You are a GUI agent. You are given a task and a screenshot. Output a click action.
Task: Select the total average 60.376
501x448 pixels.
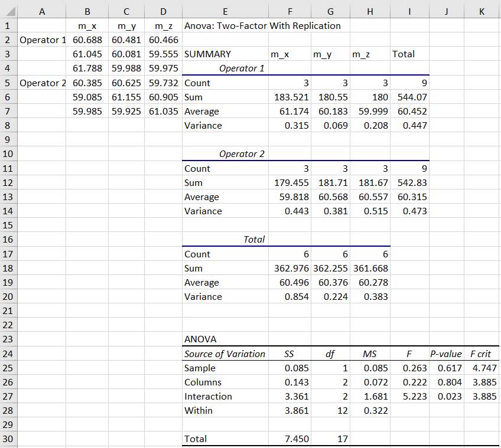pyautogui.click(x=333, y=283)
